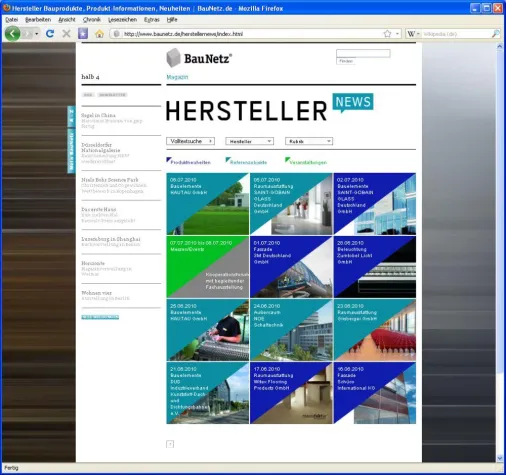Expand the Hersteller dropdown

[x=250, y=141]
